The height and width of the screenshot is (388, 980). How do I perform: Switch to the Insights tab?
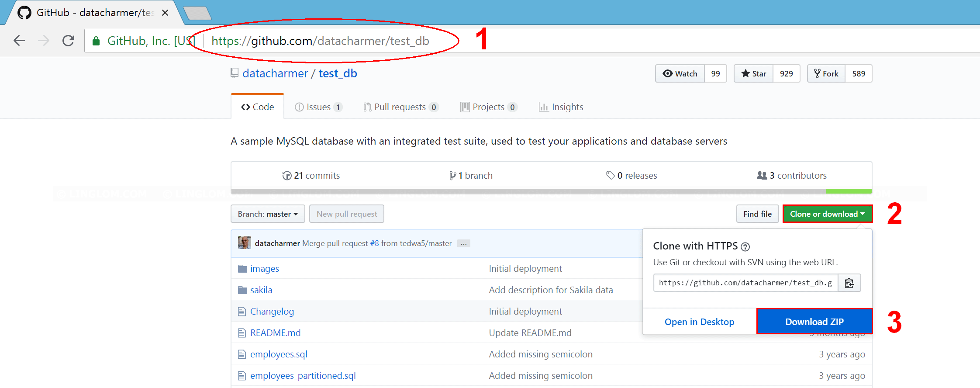point(561,107)
